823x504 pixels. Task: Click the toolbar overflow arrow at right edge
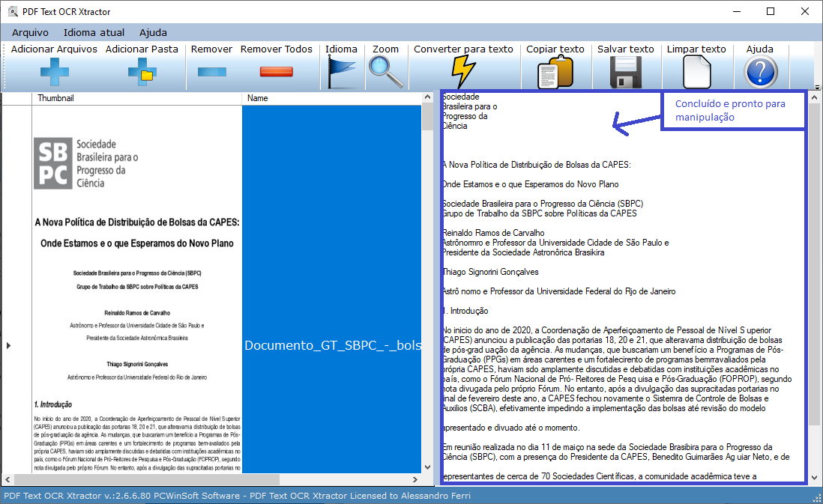click(817, 87)
